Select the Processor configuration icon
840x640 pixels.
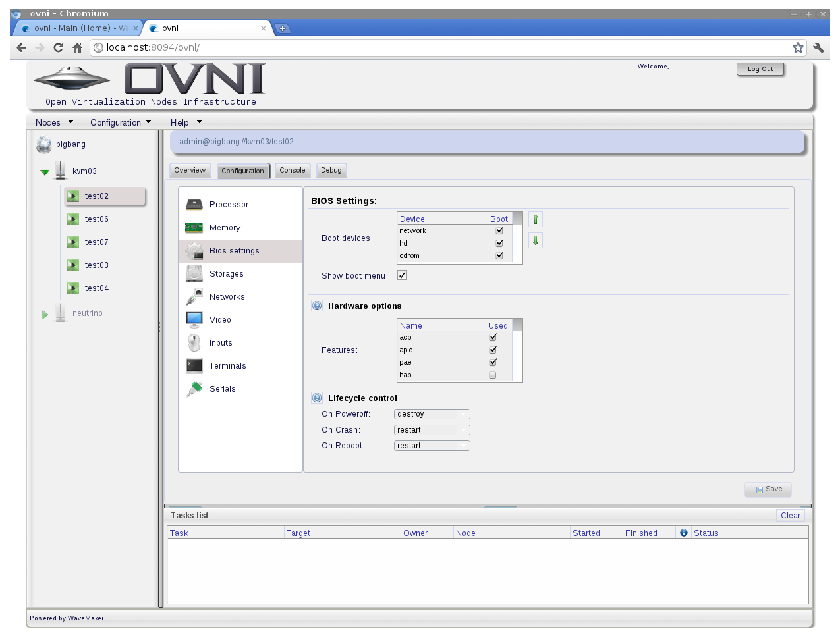(x=194, y=204)
